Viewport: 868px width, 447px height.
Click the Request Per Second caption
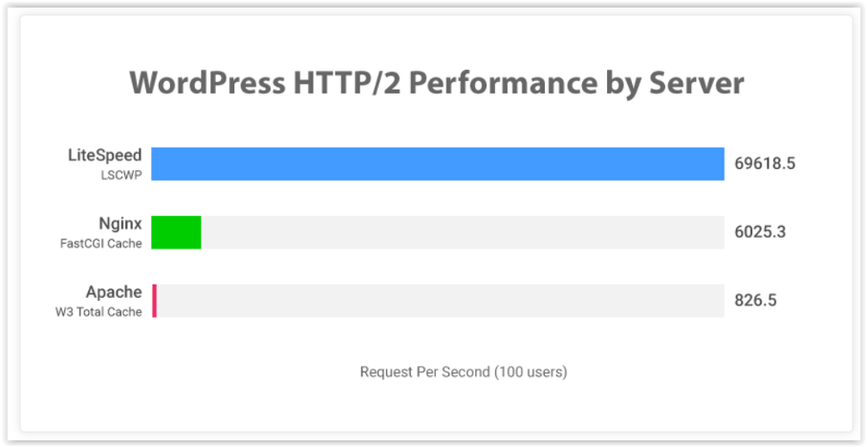(x=425, y=372)
